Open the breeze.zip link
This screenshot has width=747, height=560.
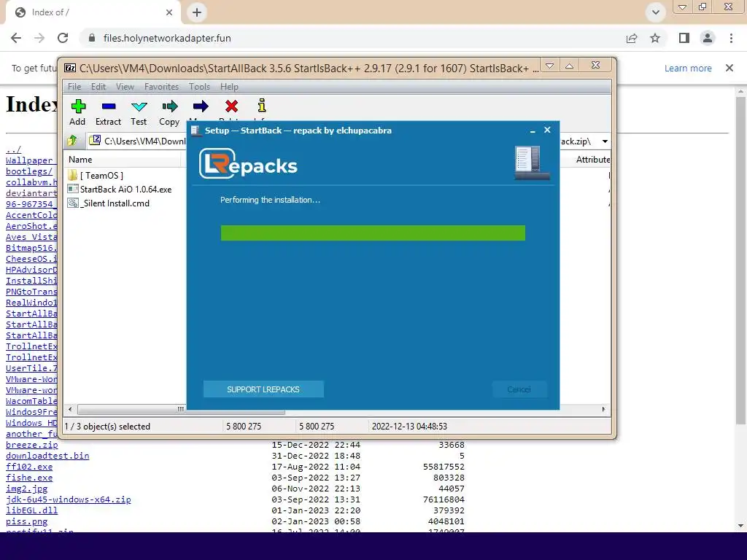pyautogui.click(x=32, y=445)
